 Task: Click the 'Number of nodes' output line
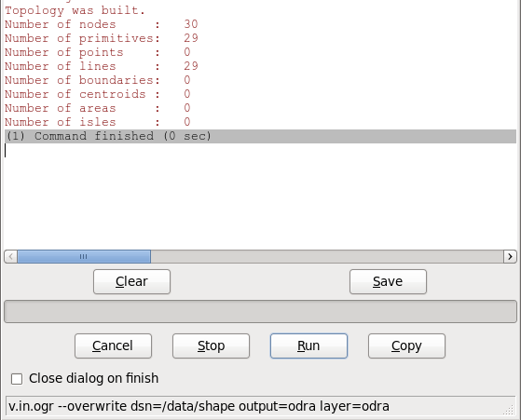click(102, 24)
